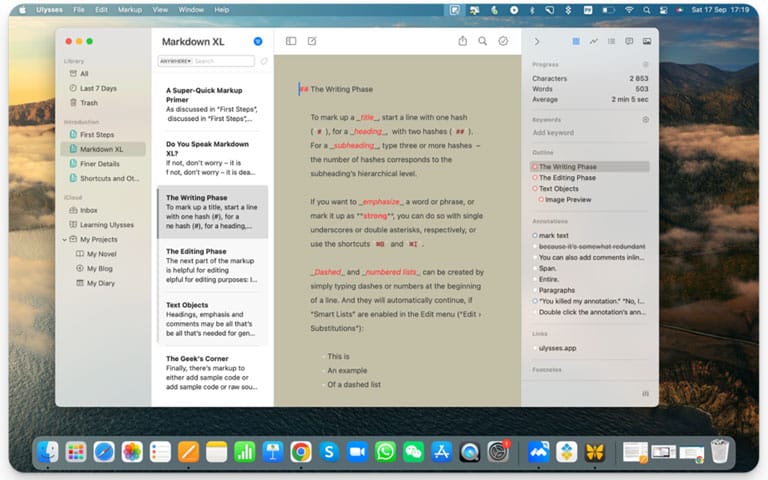Open WhatsApp from the Dock
Viewport: 768px width, 480px height.
point(385,452)
